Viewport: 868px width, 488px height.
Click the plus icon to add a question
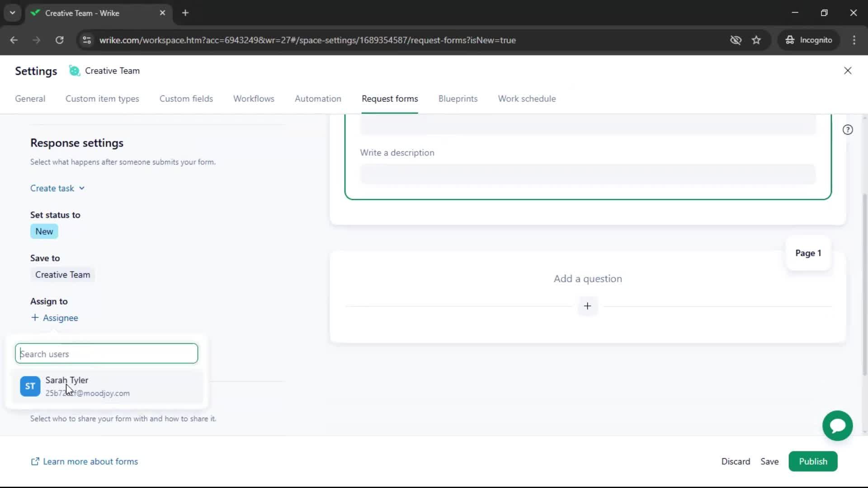pyautogui.click(x=587, y=306)
